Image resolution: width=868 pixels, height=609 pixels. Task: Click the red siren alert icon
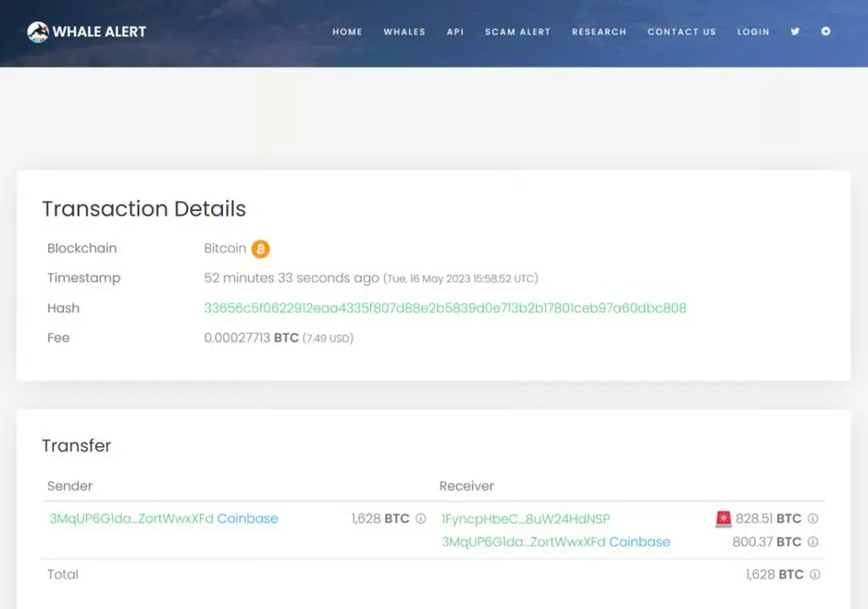722,517
